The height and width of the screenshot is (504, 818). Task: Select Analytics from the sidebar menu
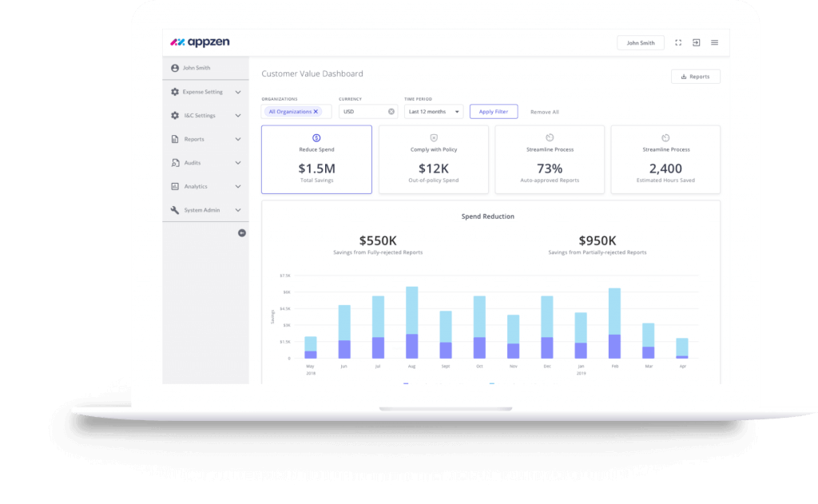click(195, 186)
